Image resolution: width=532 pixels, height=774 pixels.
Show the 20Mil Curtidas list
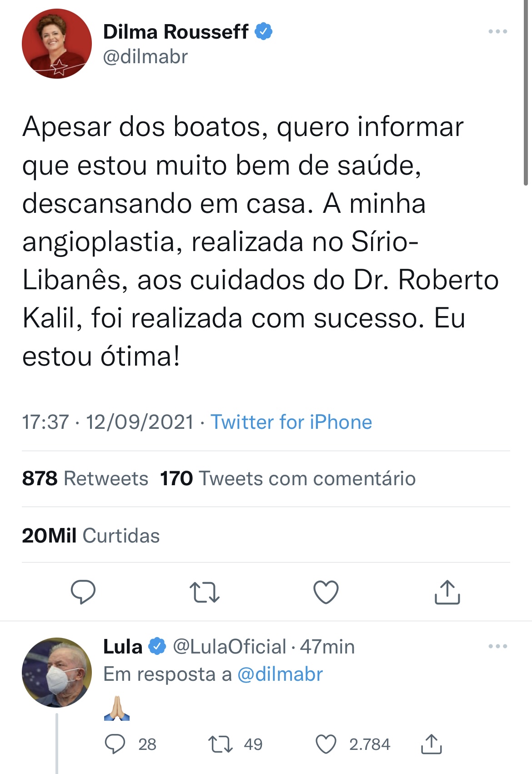tap(91, 535)
